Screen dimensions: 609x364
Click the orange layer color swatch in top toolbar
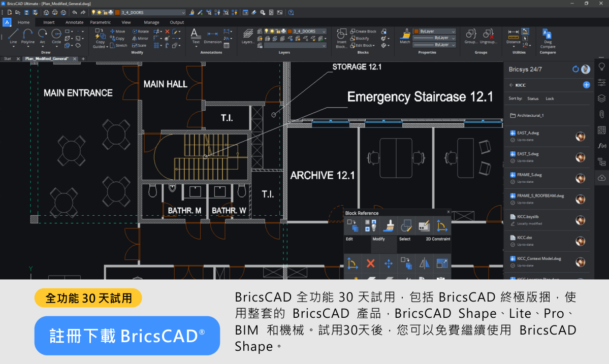click(x=117, y=12)
